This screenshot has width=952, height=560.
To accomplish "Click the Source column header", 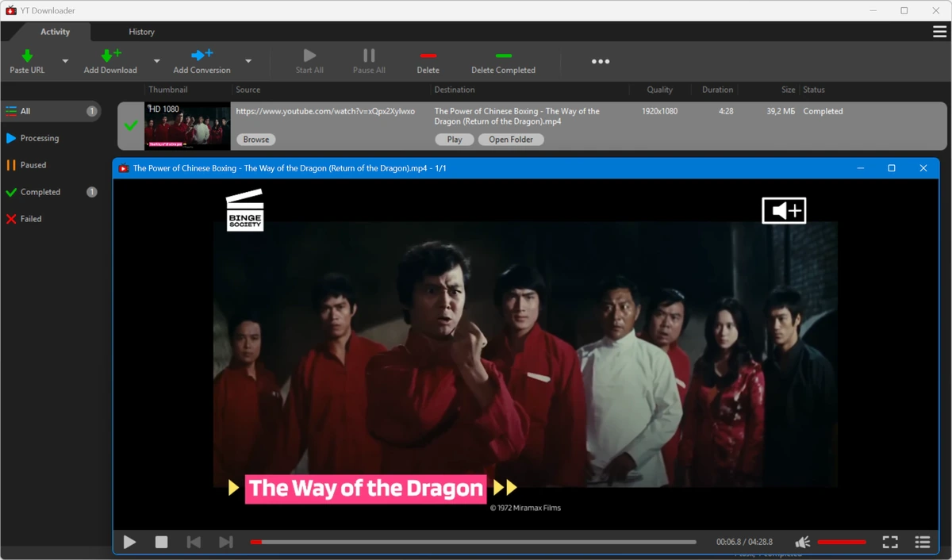I will click(248, 90).
